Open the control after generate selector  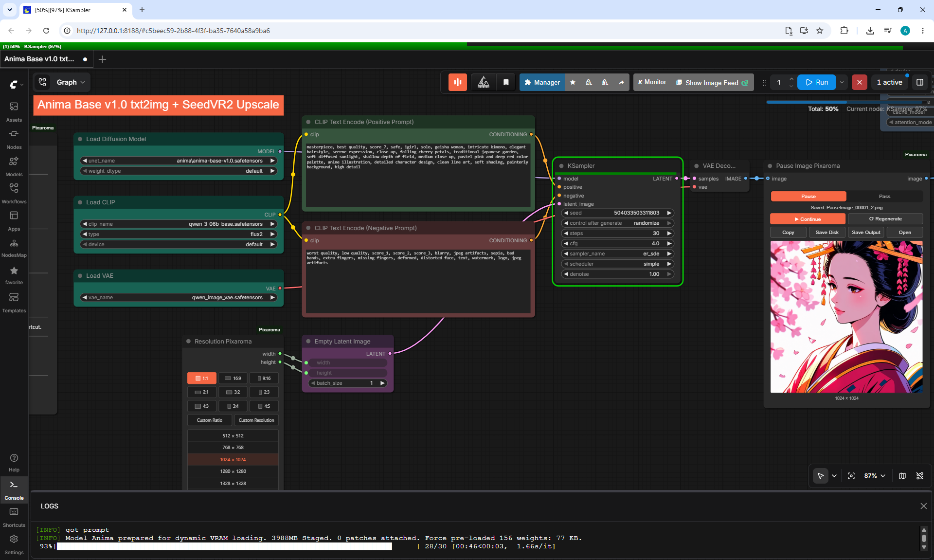click(x=618, y=223)
